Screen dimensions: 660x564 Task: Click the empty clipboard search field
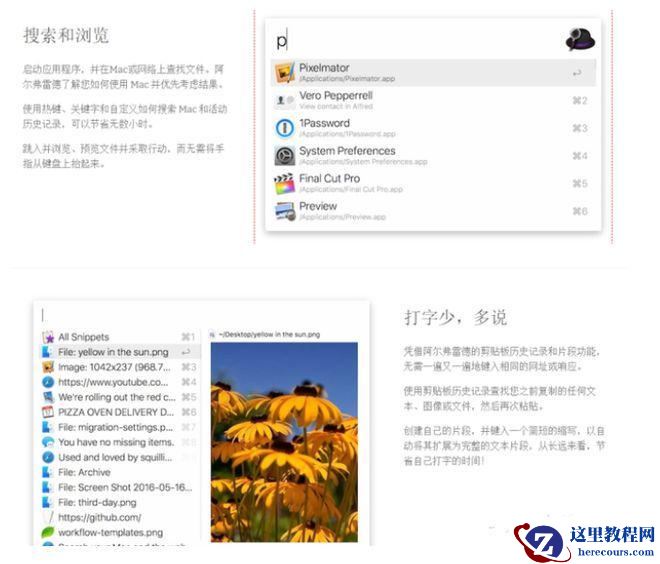202,315
